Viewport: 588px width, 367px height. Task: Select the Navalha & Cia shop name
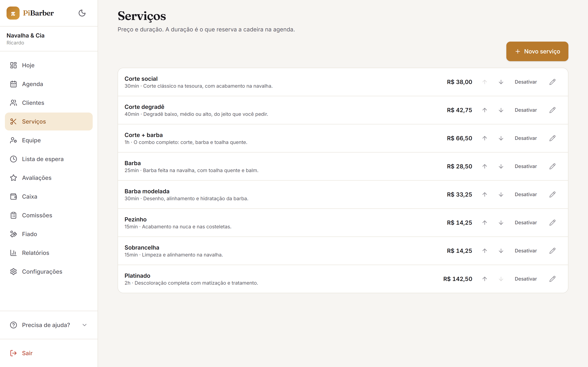tap(26, 35)
